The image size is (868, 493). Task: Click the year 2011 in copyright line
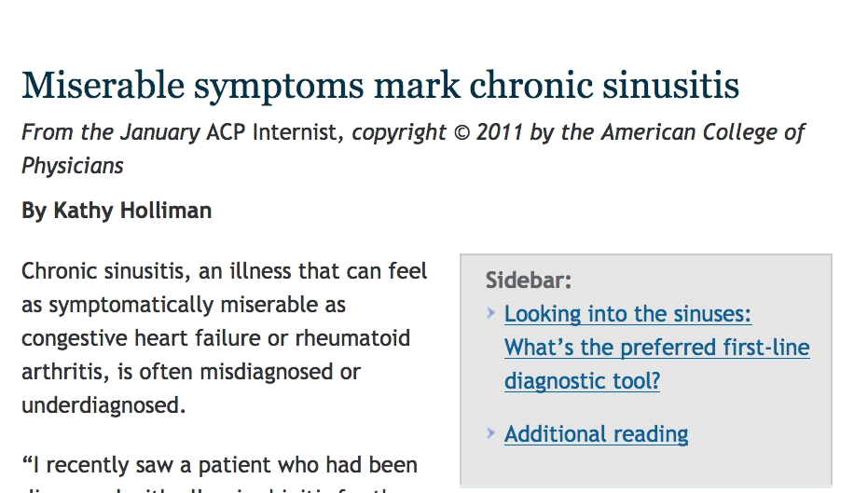pyautogui.click(x=500, y=132)
